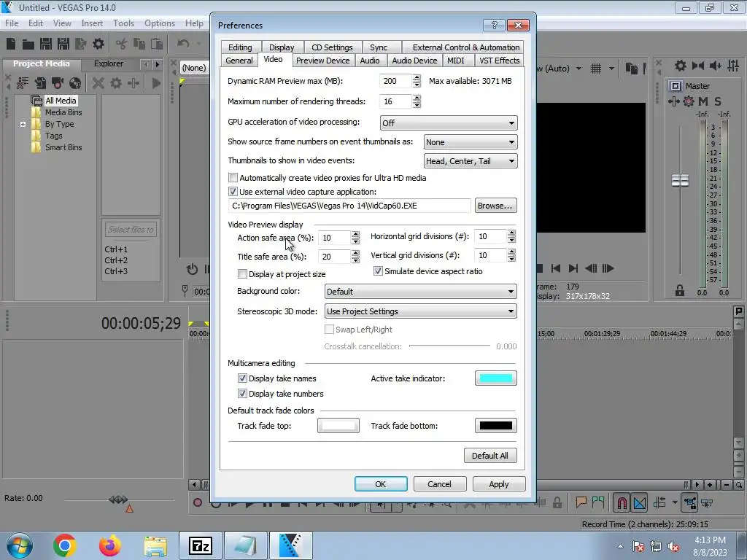
Task: Uncheck Use external video capture application
Action: [x=233, y=192]
